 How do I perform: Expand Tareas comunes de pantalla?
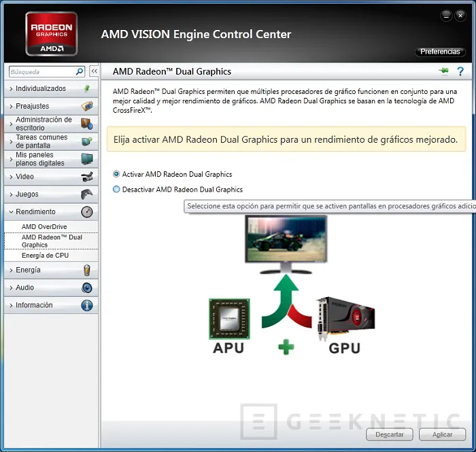pyautogui.click(x=51, y=141)
